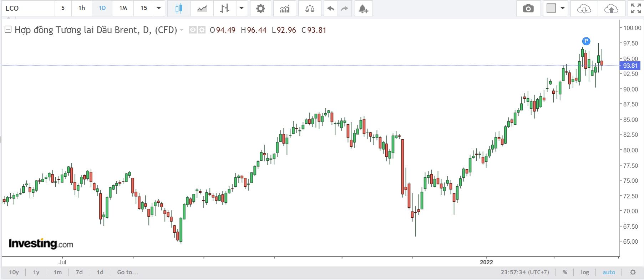The height and width of the screenshot is (280, 644).
Task: Select the bars chart style icon
Action: (x=225, y=8)
